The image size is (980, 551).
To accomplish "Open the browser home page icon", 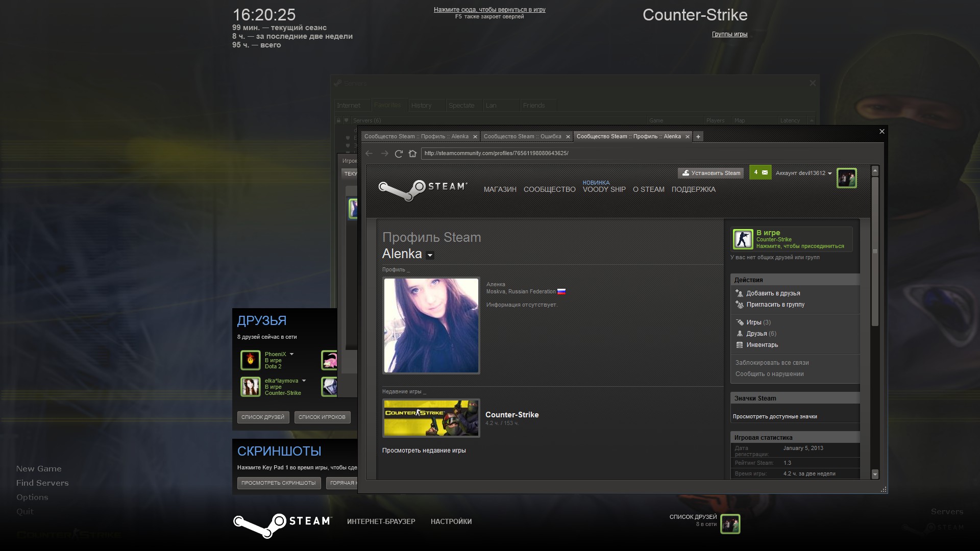I will click(x=412, y=154).
